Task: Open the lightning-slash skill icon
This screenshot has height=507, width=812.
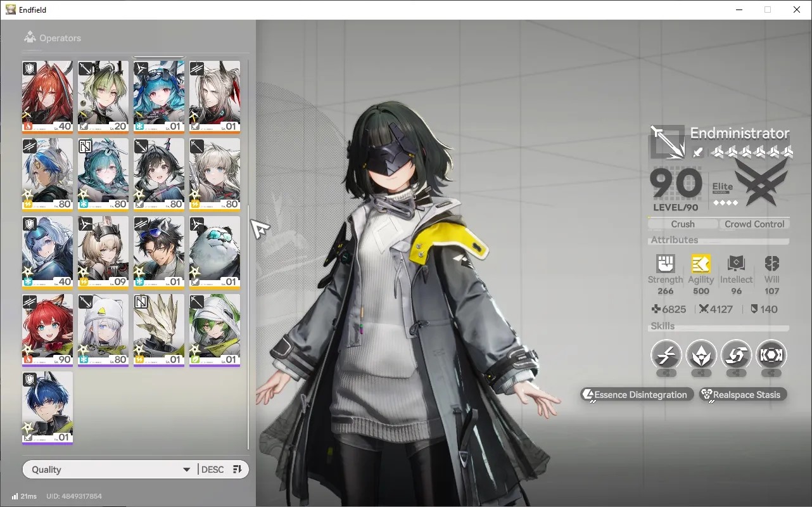Action: 666,355
